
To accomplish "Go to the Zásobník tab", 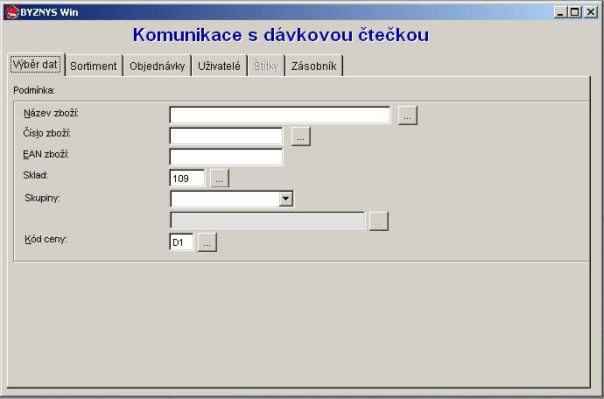I will click(314, 66).
